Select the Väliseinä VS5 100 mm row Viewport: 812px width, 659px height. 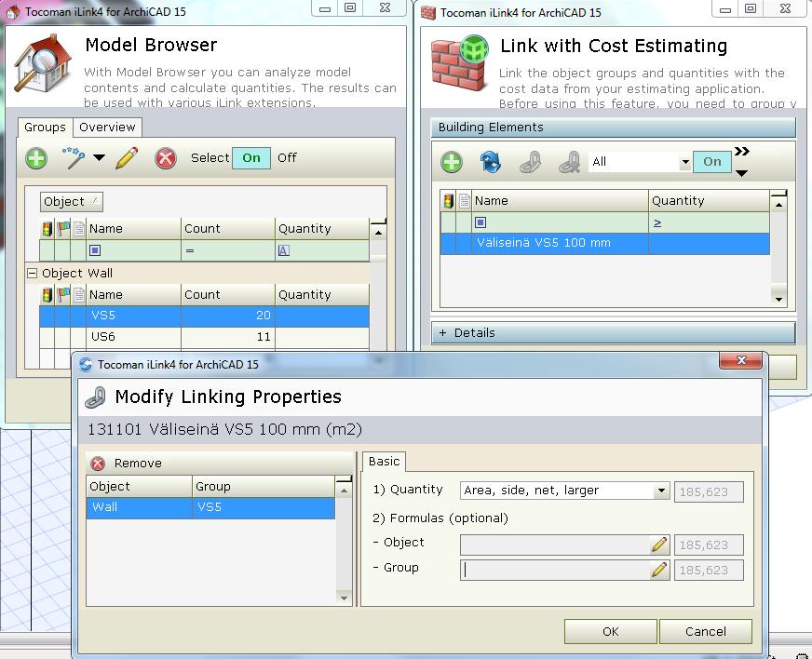(x=605, y=243)
